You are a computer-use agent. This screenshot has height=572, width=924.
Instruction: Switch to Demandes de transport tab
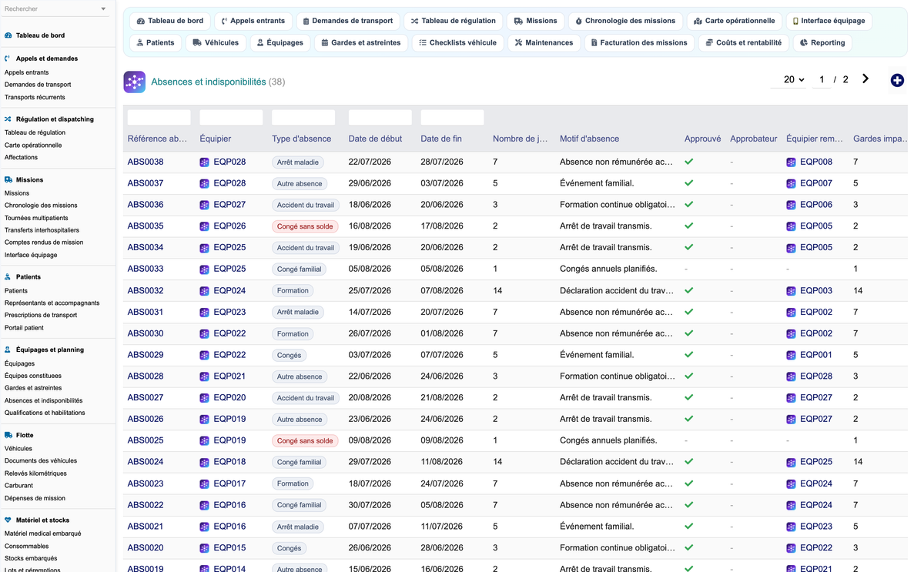click(x=347, y=21)
